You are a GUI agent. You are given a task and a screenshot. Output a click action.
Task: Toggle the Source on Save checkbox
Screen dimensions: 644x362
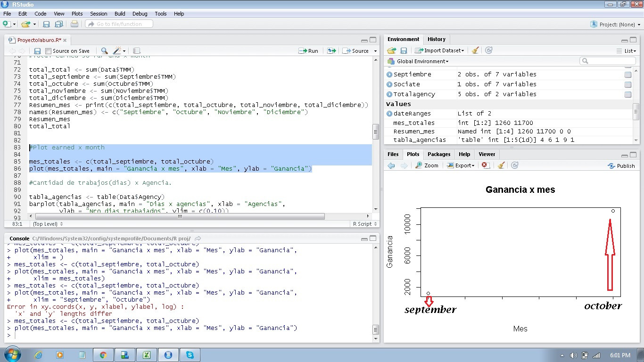point(48,51)
